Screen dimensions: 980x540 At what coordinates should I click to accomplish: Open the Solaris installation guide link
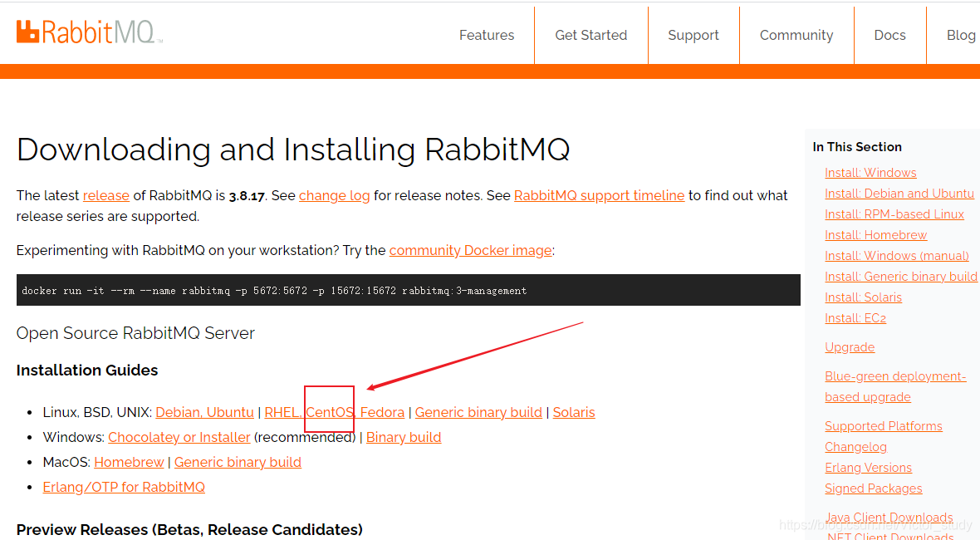tap(574, 413)
